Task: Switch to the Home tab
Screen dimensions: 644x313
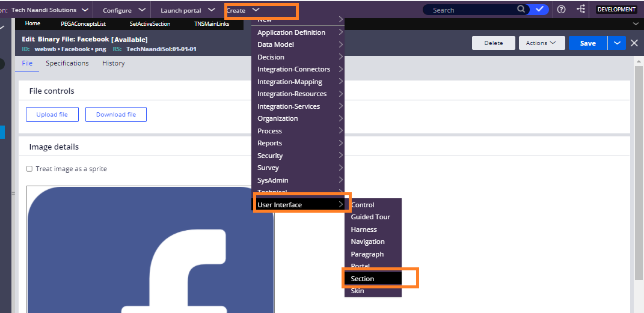Action: pos(32,24)
